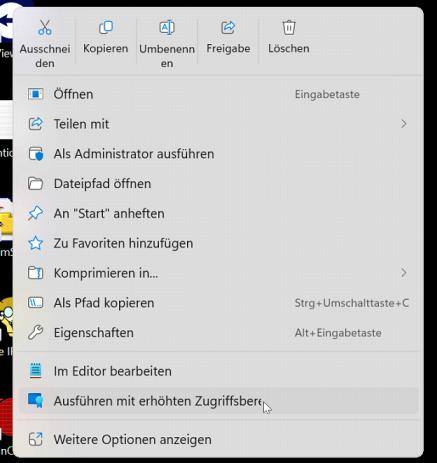Click the icon beside Weitere Optionen anzeigen
The image size is (437, 463).
pos(35,439)
